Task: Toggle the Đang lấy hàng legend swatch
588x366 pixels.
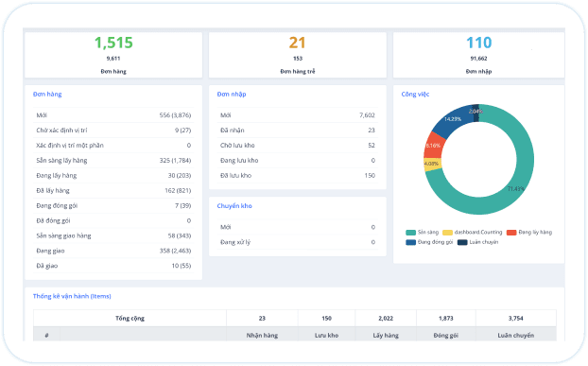Action: 511,233
